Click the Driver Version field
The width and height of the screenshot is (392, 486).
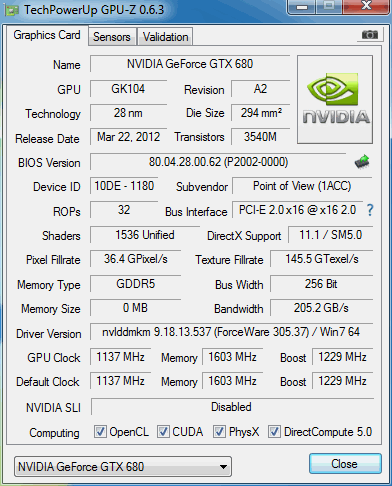(231, 332)
